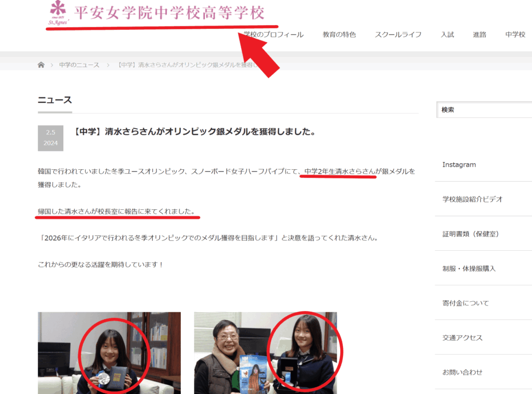Open 学校施設紹介ビデオ sidebar link
The image size is (532, 394).
472,199
